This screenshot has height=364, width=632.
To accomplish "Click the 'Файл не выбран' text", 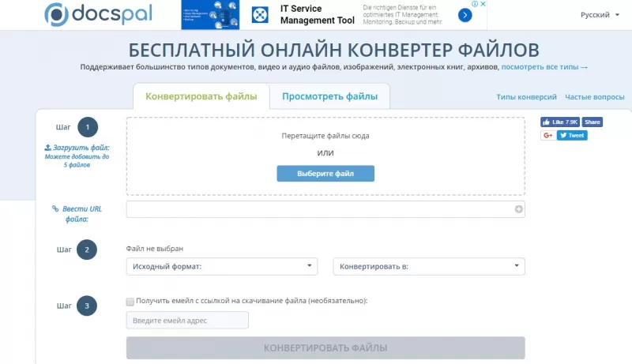I will click(x=154, y=249).
